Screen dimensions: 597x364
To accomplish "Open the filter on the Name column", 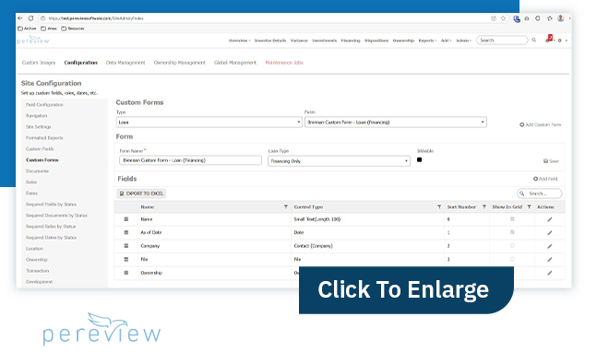I will tap(285, 206).
